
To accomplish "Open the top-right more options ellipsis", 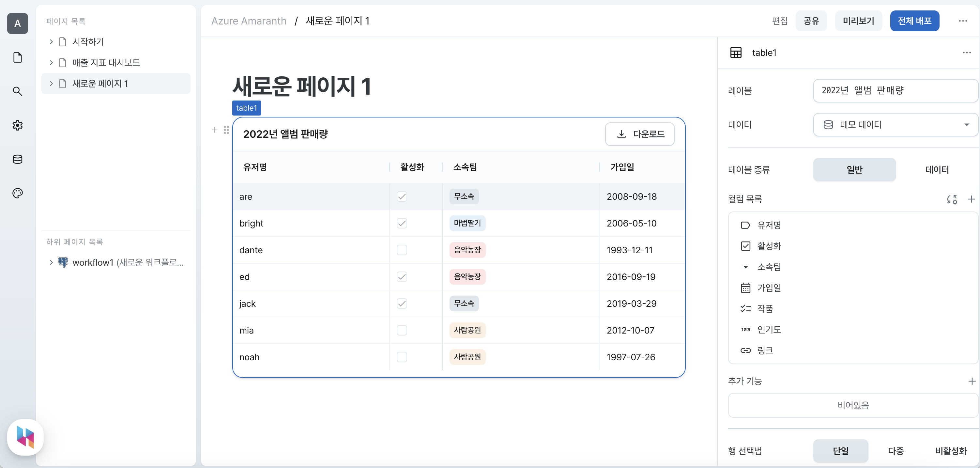I will coord(962,21).
